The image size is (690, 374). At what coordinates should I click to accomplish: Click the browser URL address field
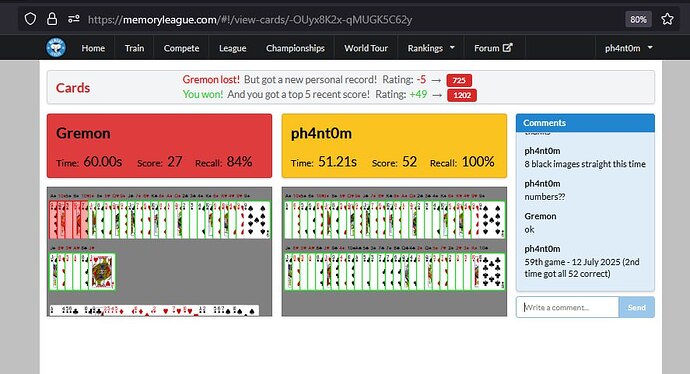tap(250, 19)
